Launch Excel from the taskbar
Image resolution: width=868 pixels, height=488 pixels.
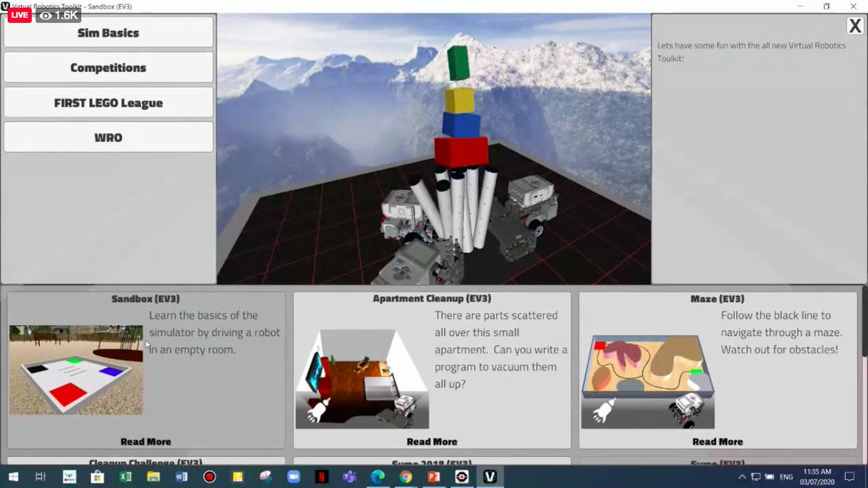click(x=125, y=477)
